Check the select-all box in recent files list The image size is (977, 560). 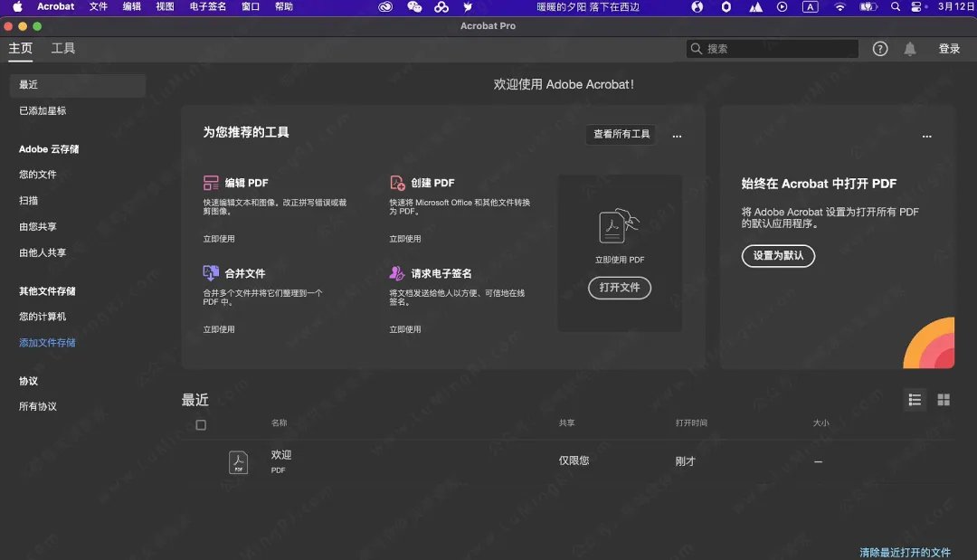click(201, 424)
